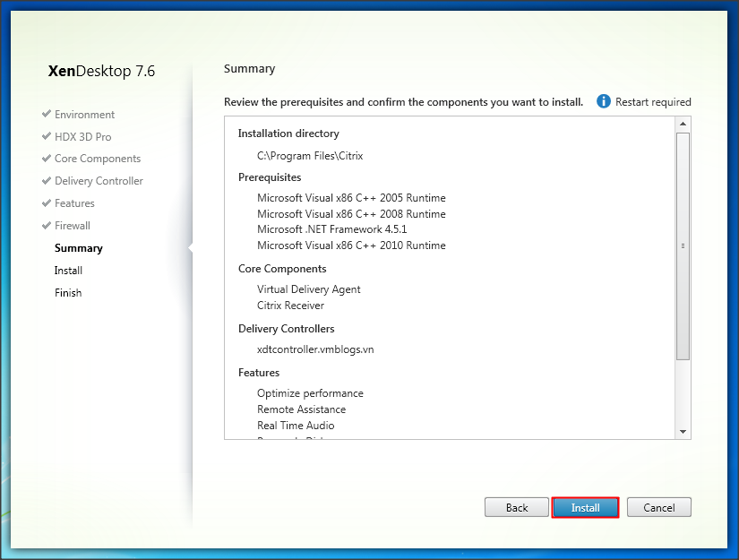Select the checkmark beside Firewall step
Image resolution: width=739 pixels, height=560 pixels.
[46, 226]
